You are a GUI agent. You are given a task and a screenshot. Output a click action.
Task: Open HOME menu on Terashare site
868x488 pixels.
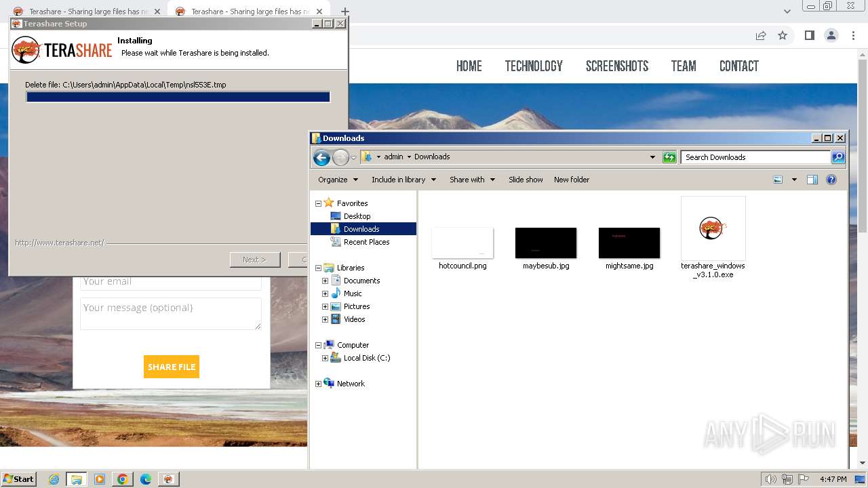(469, 66)
